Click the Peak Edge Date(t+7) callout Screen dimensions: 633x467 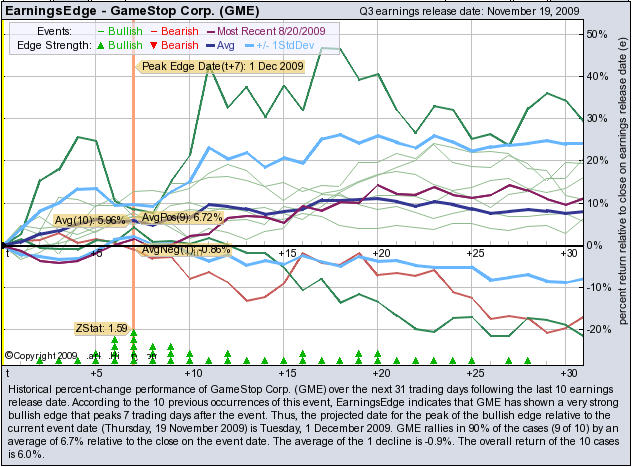[x=223, y=67]
